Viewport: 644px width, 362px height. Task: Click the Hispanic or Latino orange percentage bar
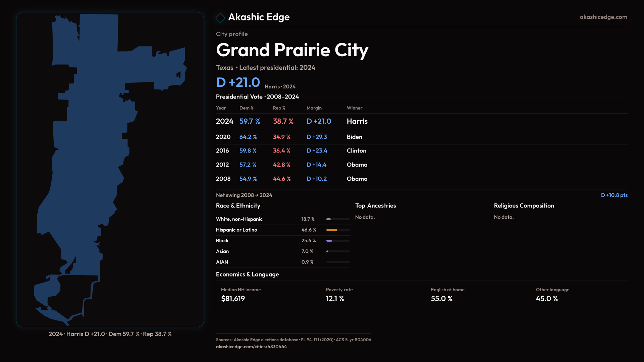(x=332, y=230)
